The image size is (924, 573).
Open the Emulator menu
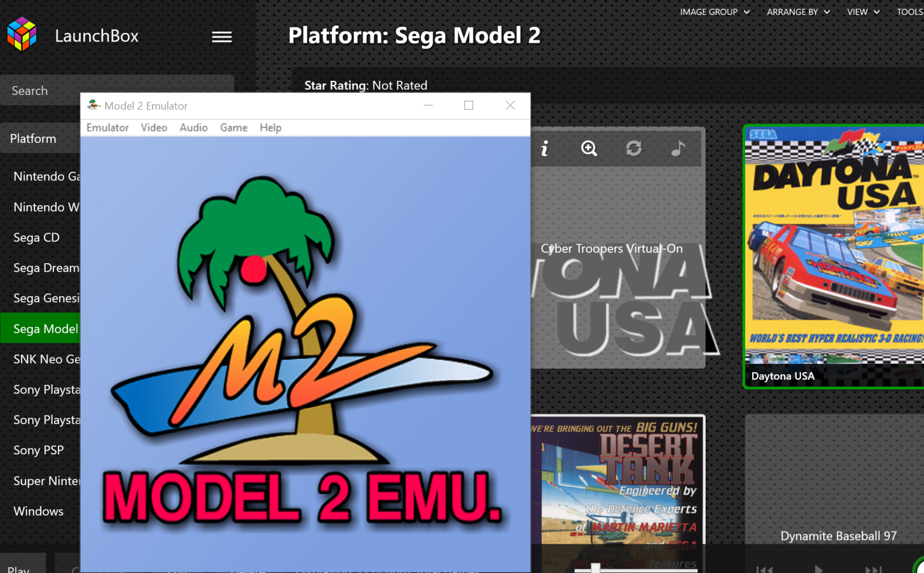(x=107, y=128)
